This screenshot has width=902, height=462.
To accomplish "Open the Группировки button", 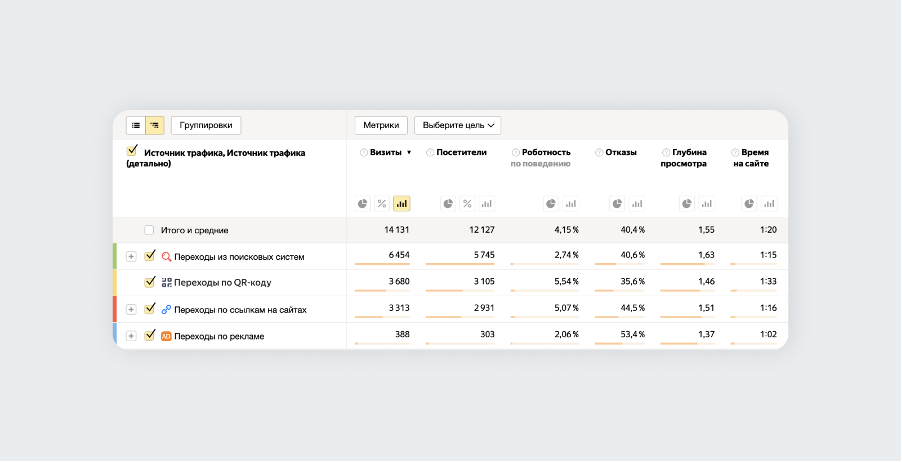I will (x=206, y=125).
